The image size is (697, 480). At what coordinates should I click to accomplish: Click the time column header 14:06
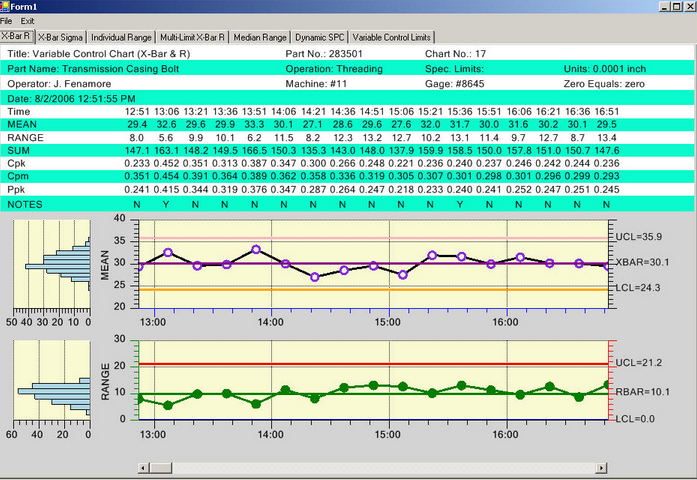click(x=284, y=112)
